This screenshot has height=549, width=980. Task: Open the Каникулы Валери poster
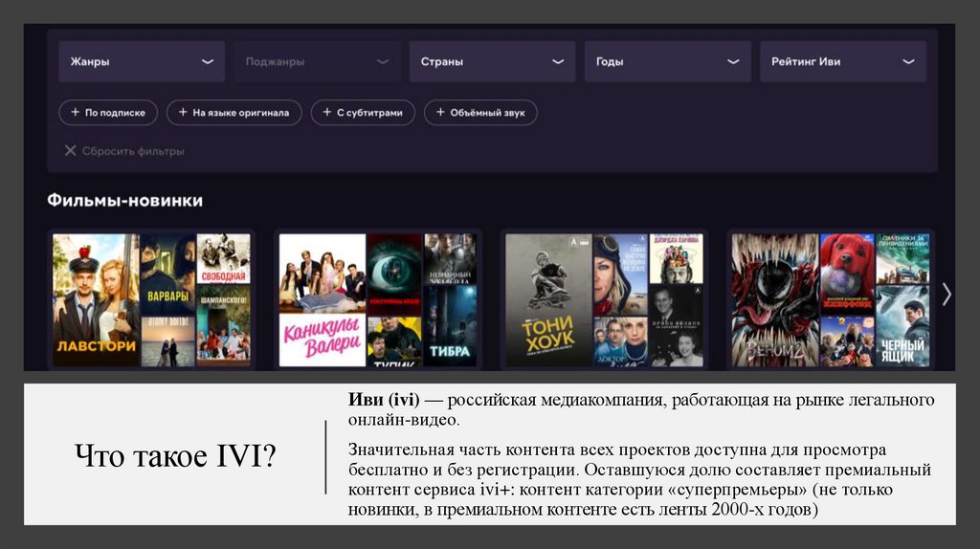point(322,299)
